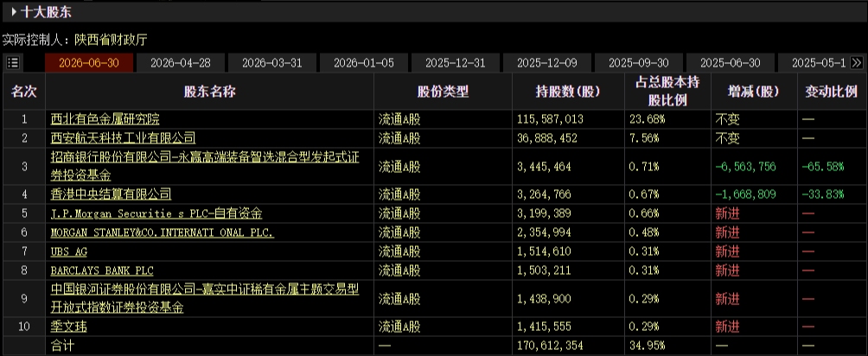Select the 170,612,354 total shares cell
Image resolution: width=868 pixels, height=356 pixels.
(550, 346)
